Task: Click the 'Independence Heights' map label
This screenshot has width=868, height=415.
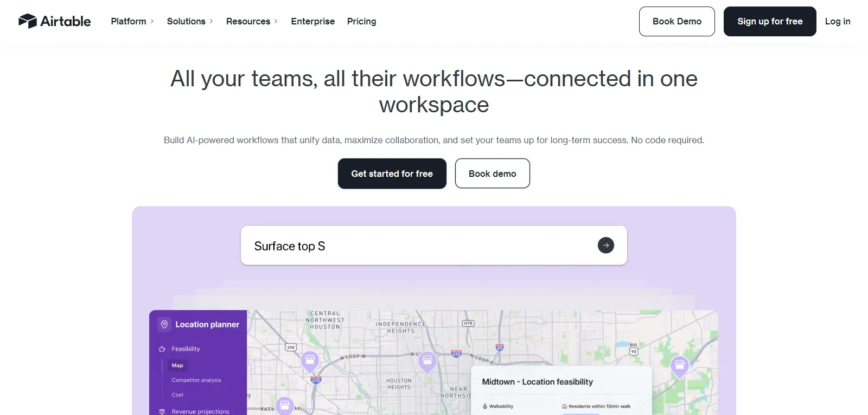Action: [401, 327]
